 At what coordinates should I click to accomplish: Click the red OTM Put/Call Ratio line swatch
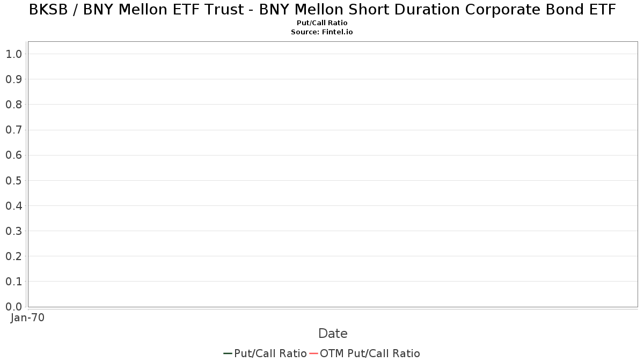pos(313,353)
